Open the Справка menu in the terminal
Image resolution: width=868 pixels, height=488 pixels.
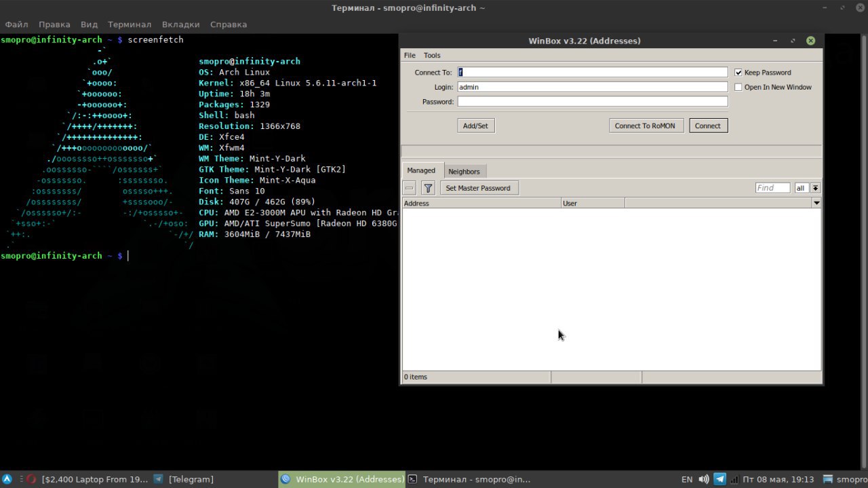(229, 24)
